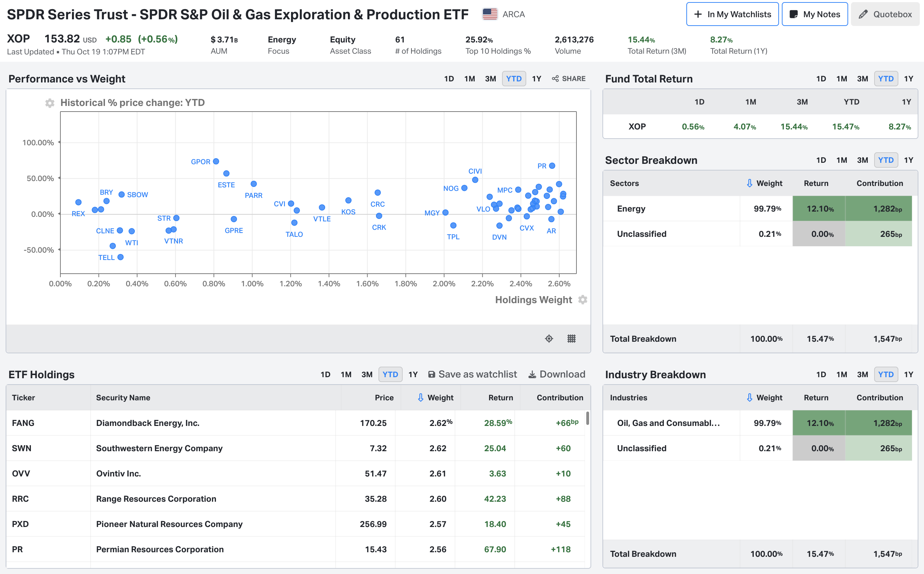
Task: Set Fund Total Return period to 1D
Action: [x=821, y=79]
